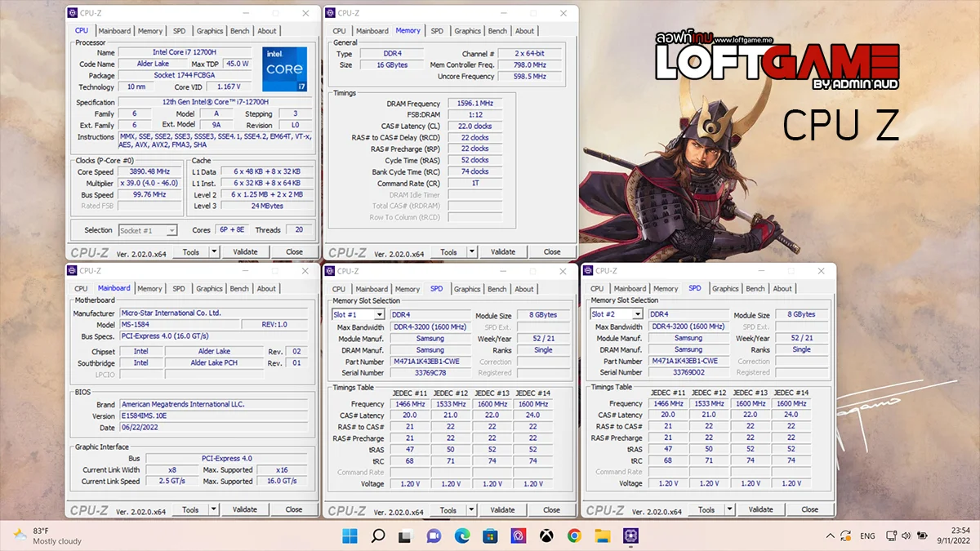
Task: Select CPU tab in Memory timings window
Action: point(339,31)
